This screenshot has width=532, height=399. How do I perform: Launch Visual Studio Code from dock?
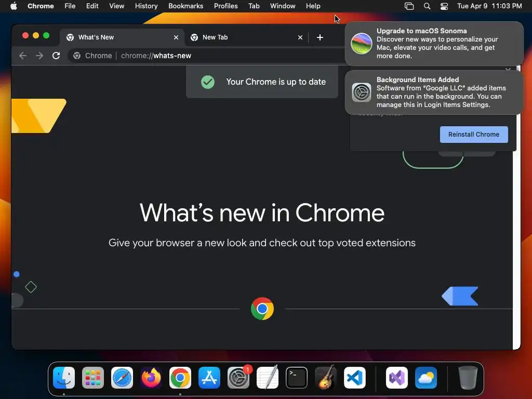pos(354,378)
